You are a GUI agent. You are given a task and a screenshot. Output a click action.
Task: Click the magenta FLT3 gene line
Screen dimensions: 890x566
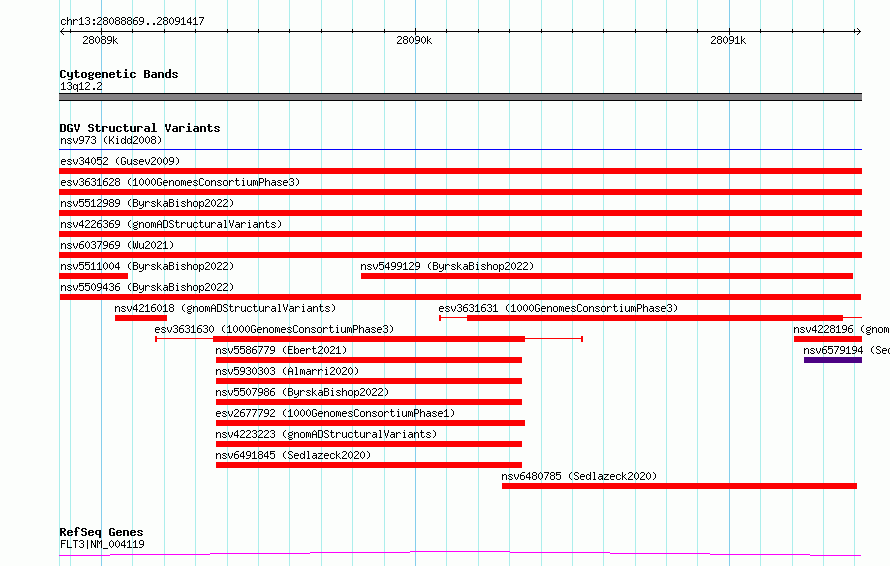coord(460,553)
